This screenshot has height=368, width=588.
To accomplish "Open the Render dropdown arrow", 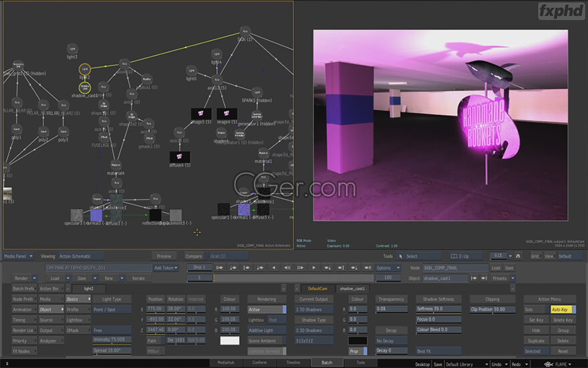I will (35, 278).
